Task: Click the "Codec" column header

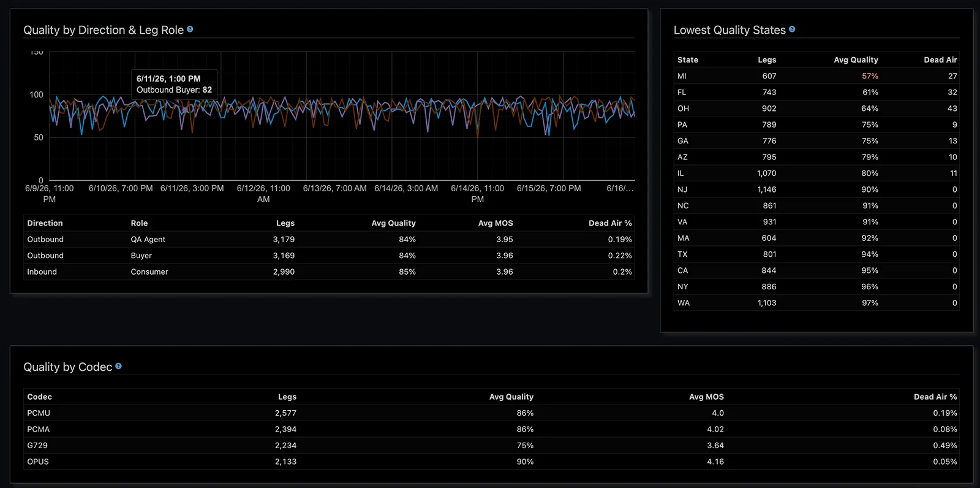Action: point(39,397)
